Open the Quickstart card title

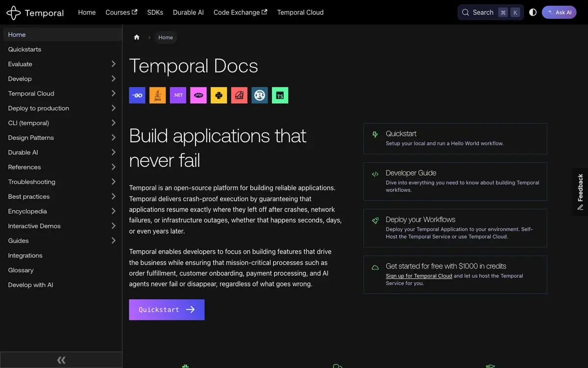pos(401,133)
